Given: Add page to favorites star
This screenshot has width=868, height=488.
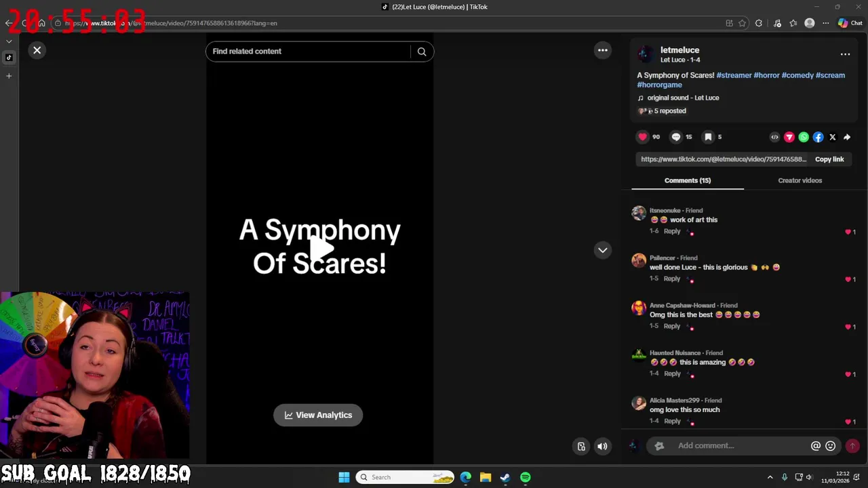Looking at the screenshot, I should click(x=742, y=23).
